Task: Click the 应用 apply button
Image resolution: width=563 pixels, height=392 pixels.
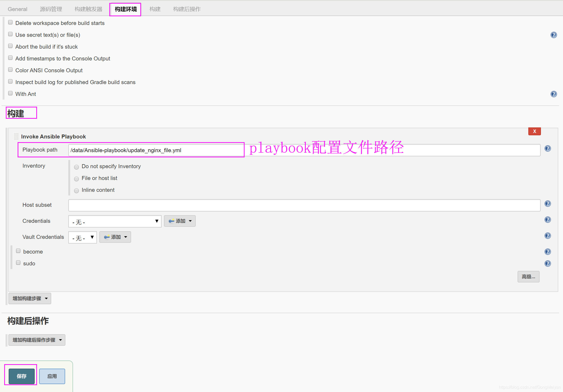Action: coord(52,376)
